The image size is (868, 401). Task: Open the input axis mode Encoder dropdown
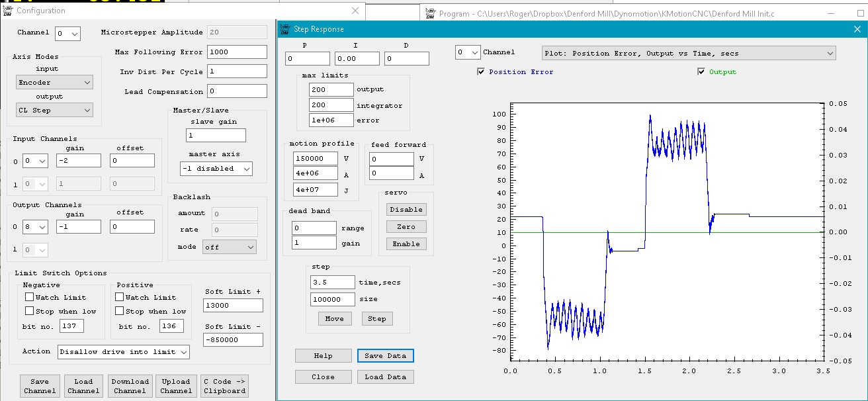[x=54, y=83]
